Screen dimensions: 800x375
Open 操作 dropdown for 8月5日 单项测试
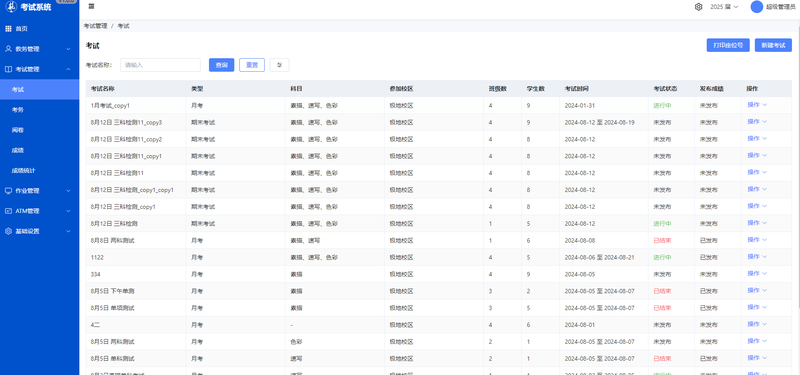click(757, 307)
